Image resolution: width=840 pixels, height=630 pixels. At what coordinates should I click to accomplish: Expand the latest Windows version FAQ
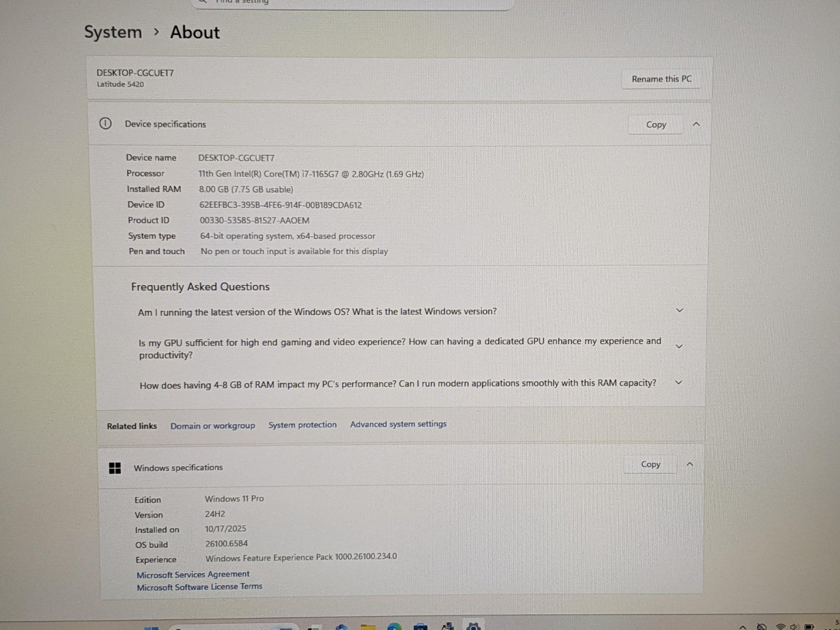tap(679, 310)
